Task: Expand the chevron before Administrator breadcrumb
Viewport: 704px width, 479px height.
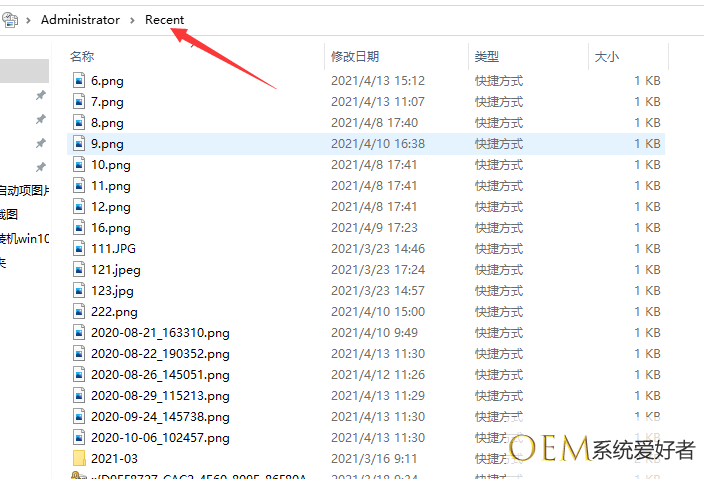Action: coord(29,20)
